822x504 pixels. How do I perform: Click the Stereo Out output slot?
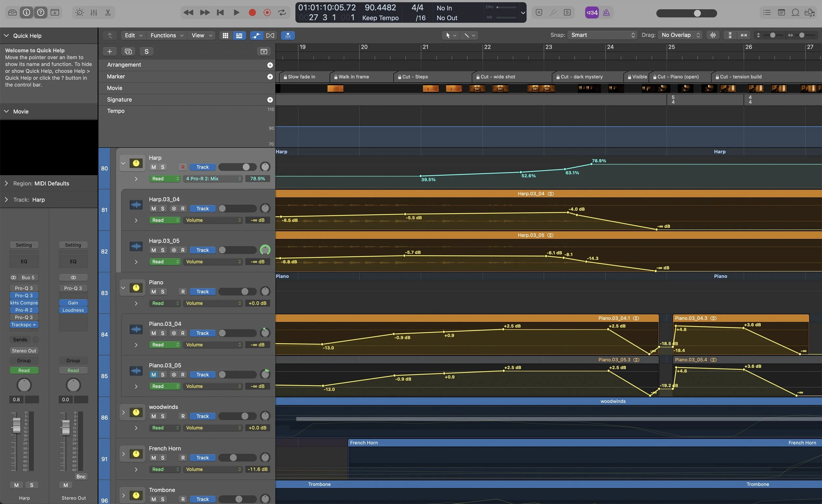[24, 351]
